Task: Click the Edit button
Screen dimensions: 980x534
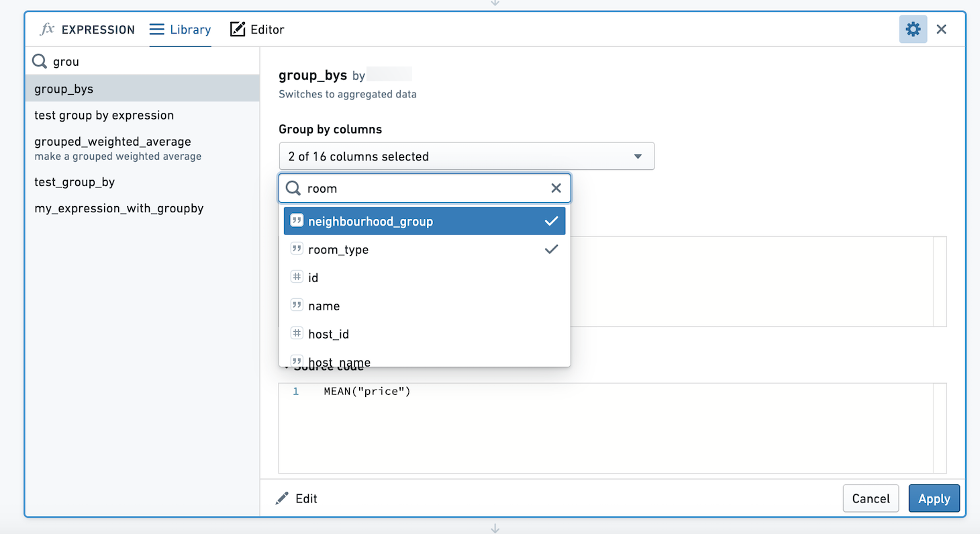Action: click(297, 498)
